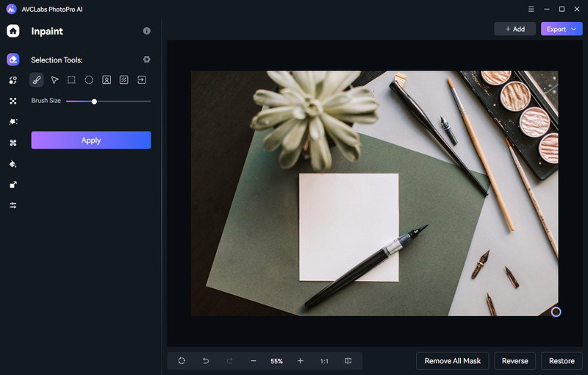Open the upscale resize tool in the sidebar
This screenshot has height=375, width=588.
tap(13, 185)
